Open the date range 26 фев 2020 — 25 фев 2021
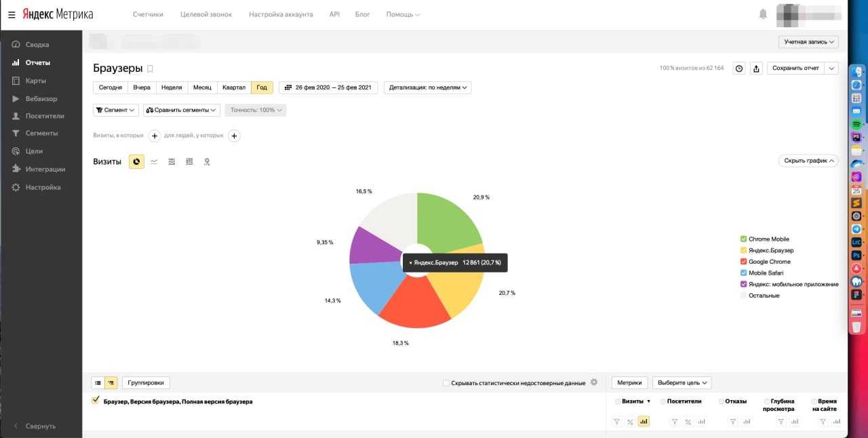The width and height of the screenshot is (868, 438). (329, 87)
